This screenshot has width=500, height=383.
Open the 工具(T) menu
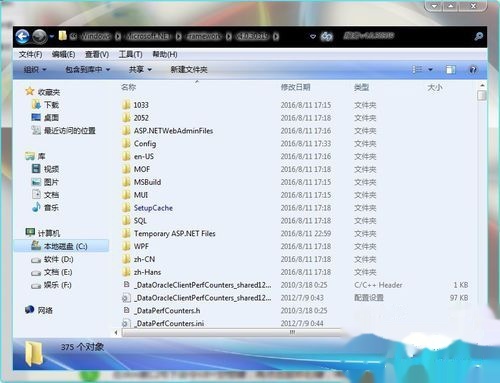(130, 54)
